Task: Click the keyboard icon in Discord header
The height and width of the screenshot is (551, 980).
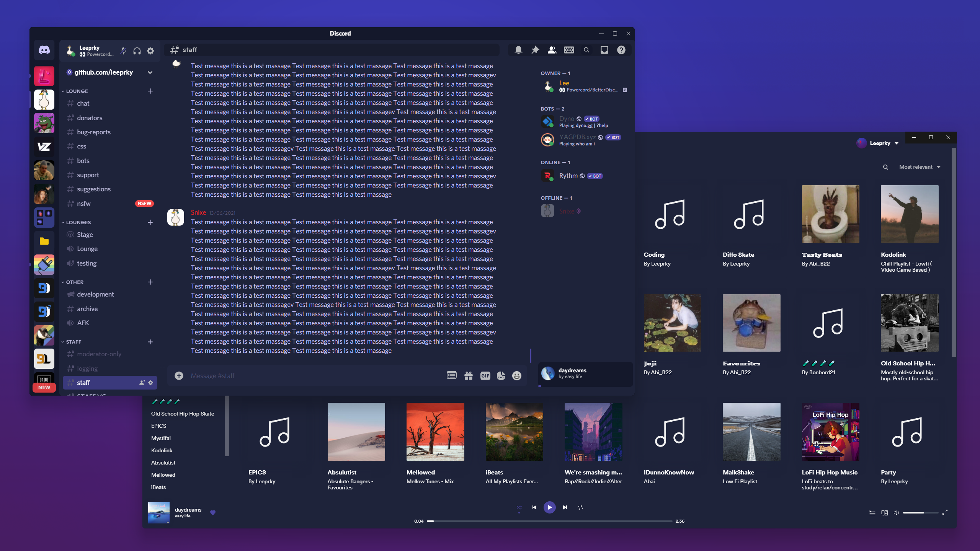Action: coord(569,50)
